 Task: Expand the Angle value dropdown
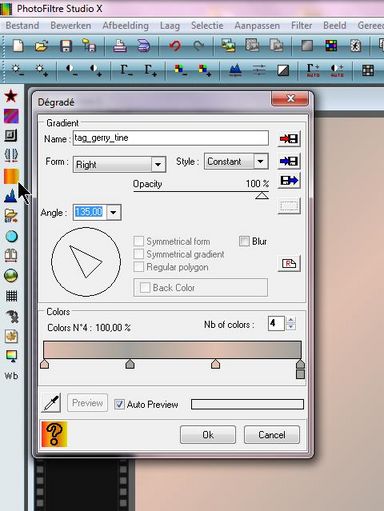[113, 212]
